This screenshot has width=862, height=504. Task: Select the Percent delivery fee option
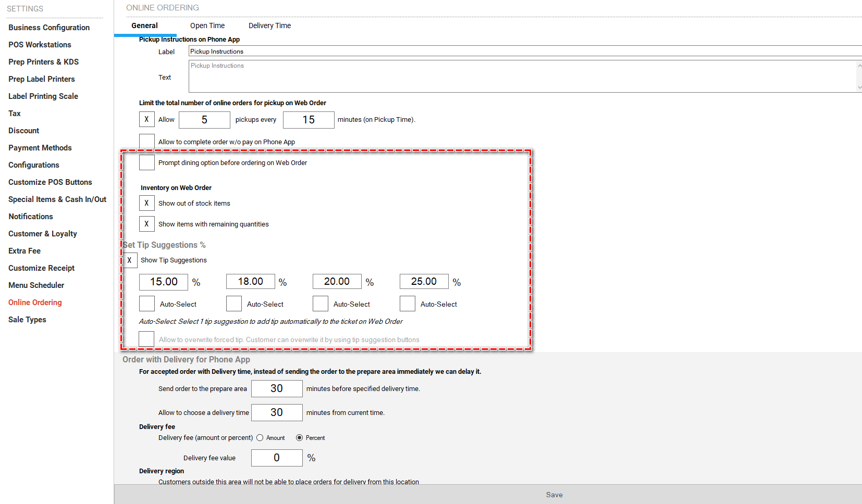coord(299,438)
